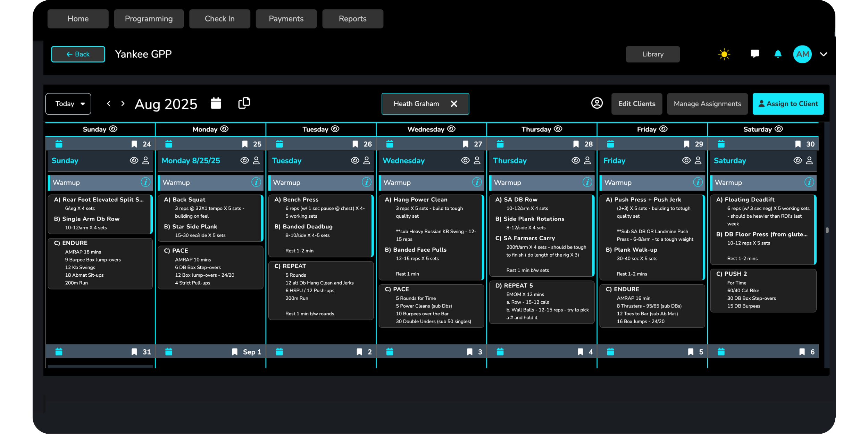This screenshot has height=434, width=868.
Task: Toggle visibility eye beside the Sunday column header
Action: pos(113,129)
